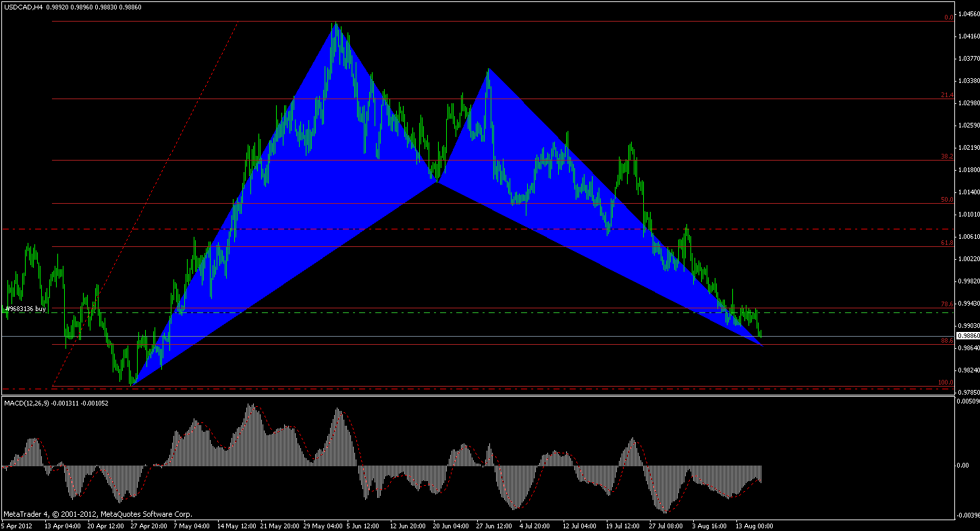980x531 pixels.
Task: Click the 50.0 Fibonacci level label
Action: [947, 200]
